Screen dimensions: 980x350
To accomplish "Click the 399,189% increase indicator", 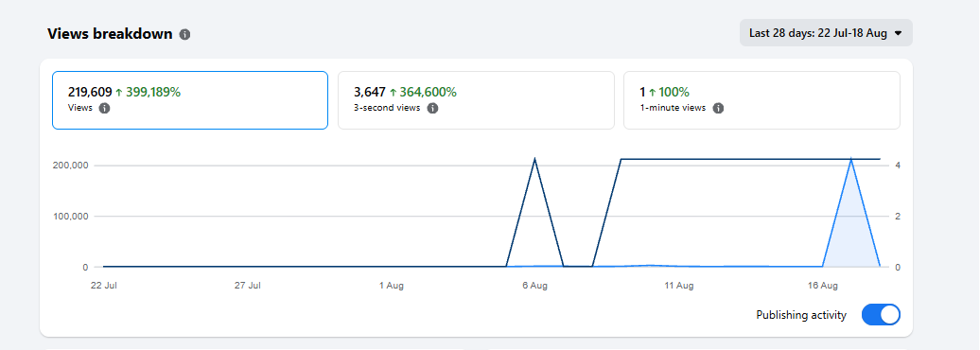I will coord(149,92).
